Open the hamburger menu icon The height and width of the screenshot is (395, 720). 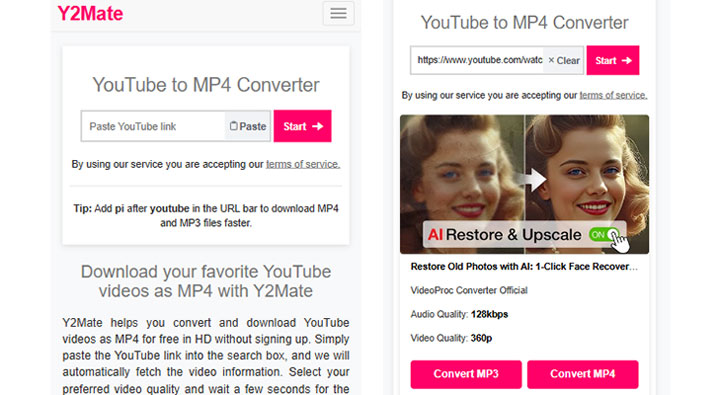pos(338,13)
